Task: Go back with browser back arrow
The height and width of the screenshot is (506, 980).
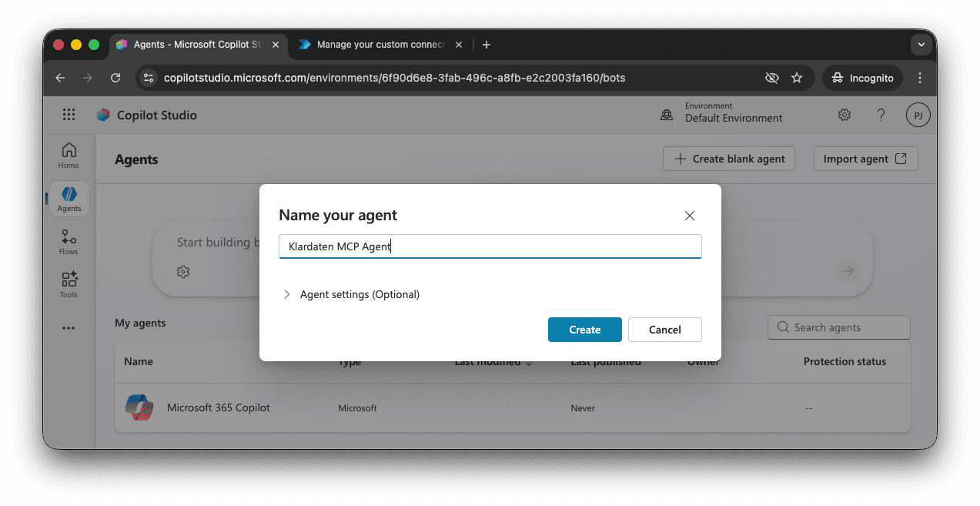Action: click(60, 78)
